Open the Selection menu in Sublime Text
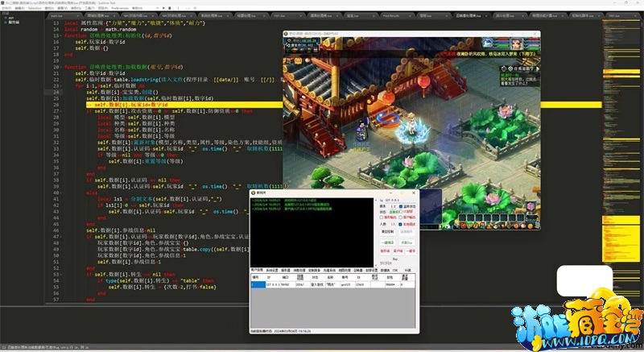Image resolution: width=644 pixels, height=352 pixels. tap(34, 9)
